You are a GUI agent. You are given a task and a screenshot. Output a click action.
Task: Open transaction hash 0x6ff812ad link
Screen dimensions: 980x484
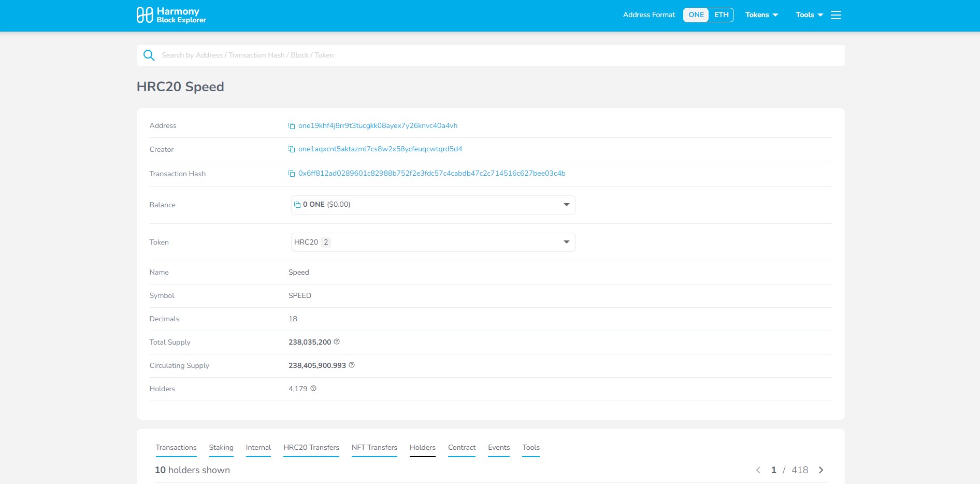coord(432,174)
